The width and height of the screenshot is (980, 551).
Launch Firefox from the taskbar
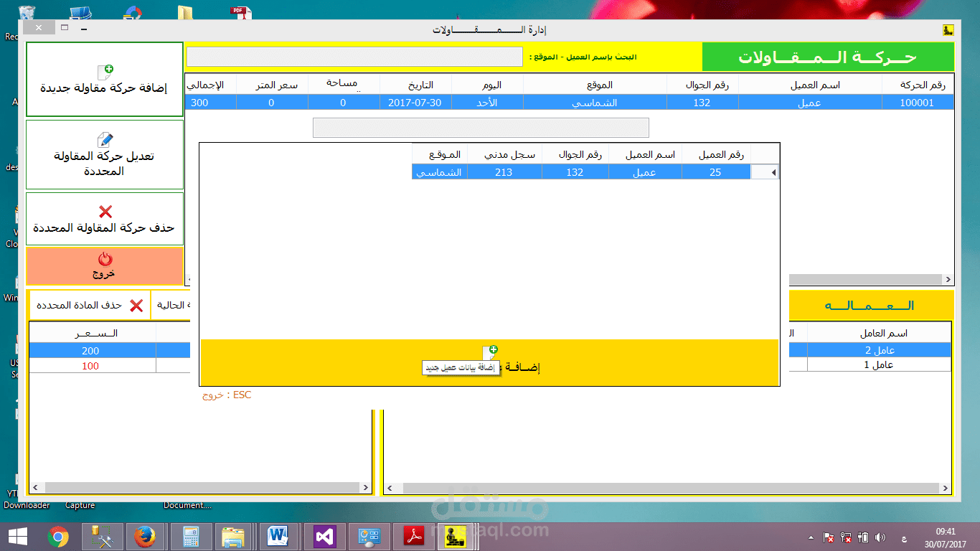(144, 536)
